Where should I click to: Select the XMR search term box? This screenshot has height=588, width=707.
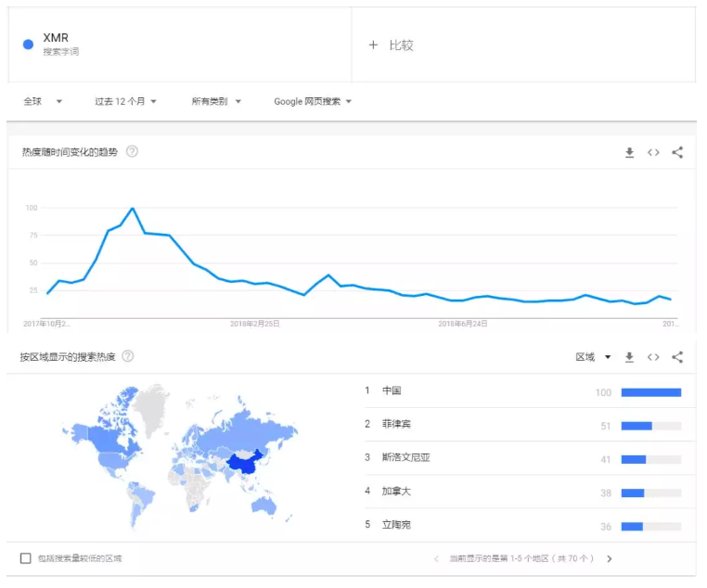coord(180,45)
